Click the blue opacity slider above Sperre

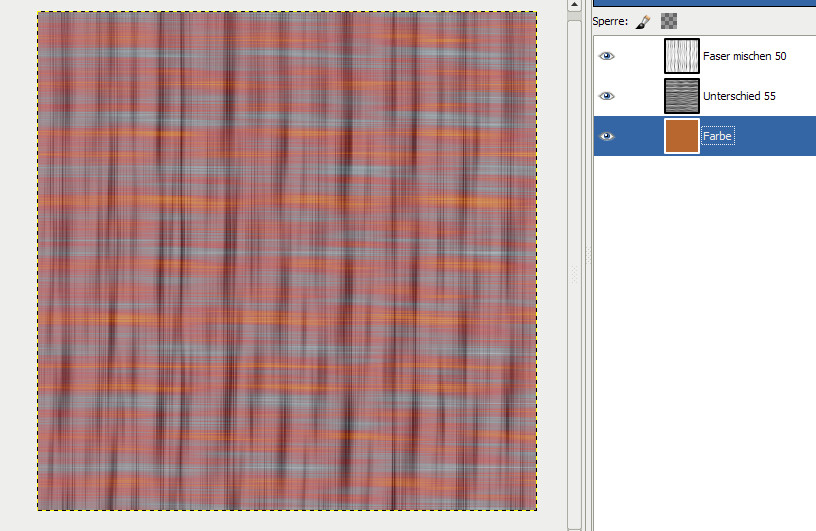(x=704, y=3)
